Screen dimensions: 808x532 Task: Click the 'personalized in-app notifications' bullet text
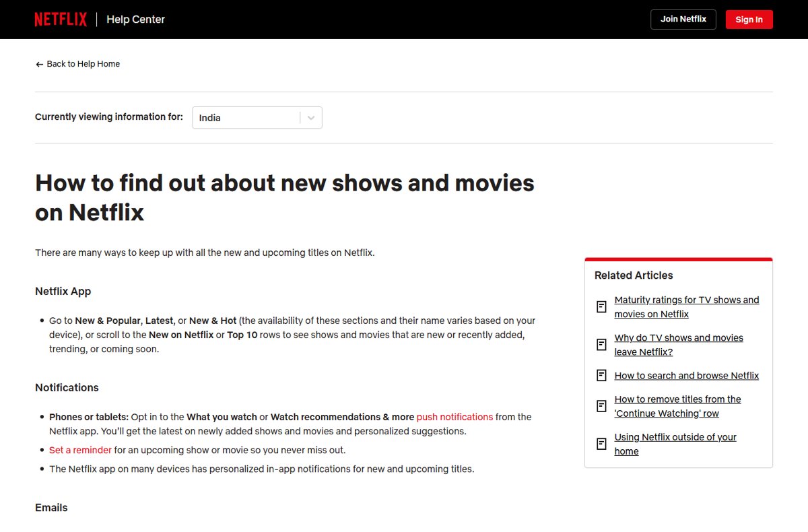[x=262, y=469]
